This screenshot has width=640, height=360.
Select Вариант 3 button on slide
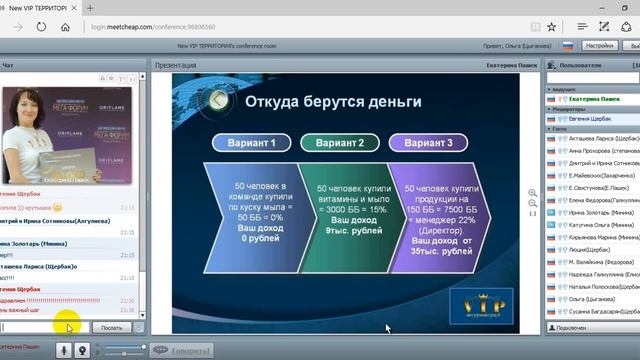click(x=428, y=143)
